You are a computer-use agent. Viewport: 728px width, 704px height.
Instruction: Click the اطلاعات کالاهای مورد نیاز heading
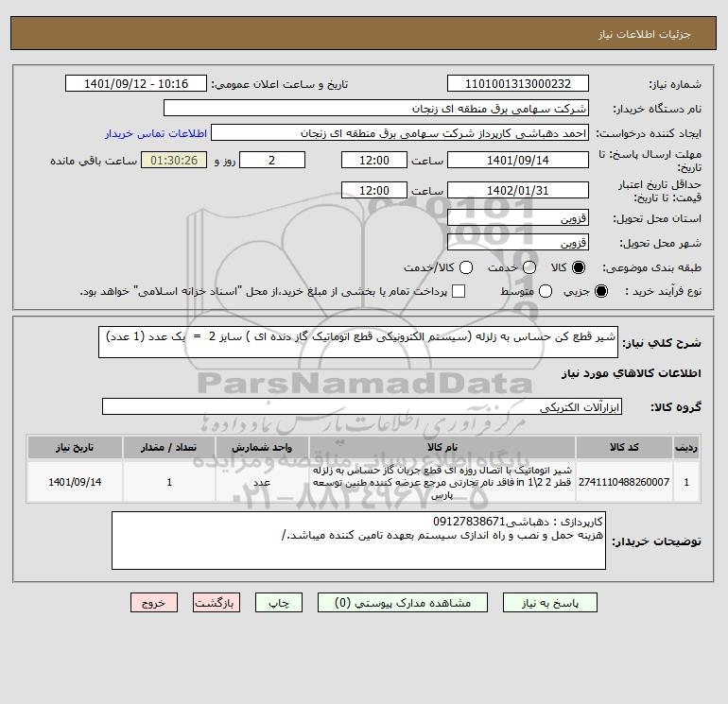[x=631, y=373]
